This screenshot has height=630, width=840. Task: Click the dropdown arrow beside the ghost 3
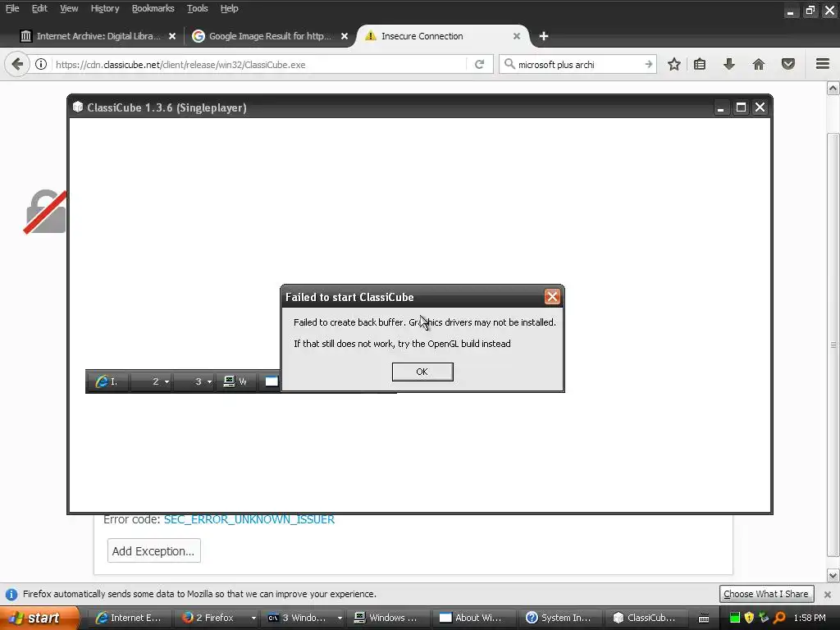(209, 382)
